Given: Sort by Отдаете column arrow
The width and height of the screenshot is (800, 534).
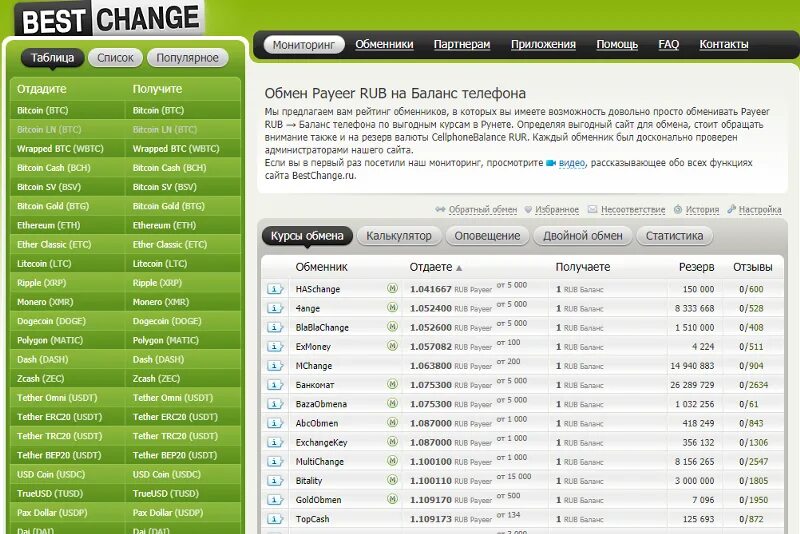Looking at the screenshot, I should [459, 268].
